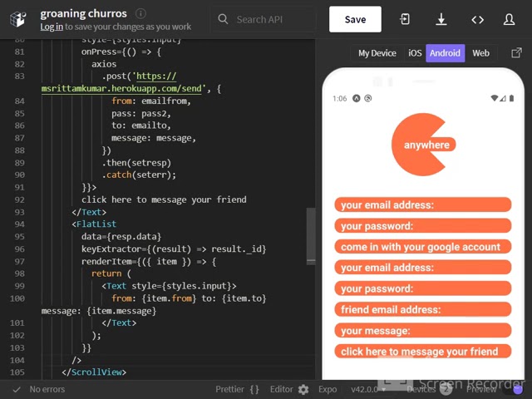Tap the first 'your email address:' field
532x399 pixels.
423,205
